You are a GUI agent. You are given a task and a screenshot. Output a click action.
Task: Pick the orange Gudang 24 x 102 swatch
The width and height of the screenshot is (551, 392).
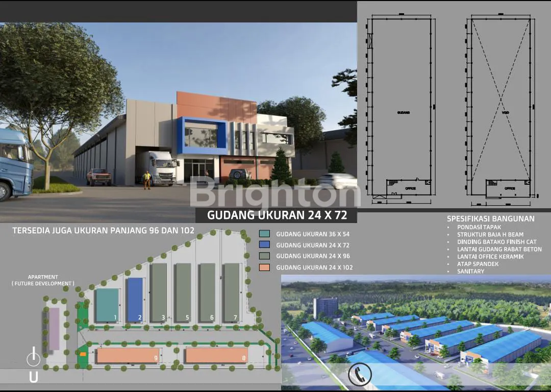coord(264,267)
